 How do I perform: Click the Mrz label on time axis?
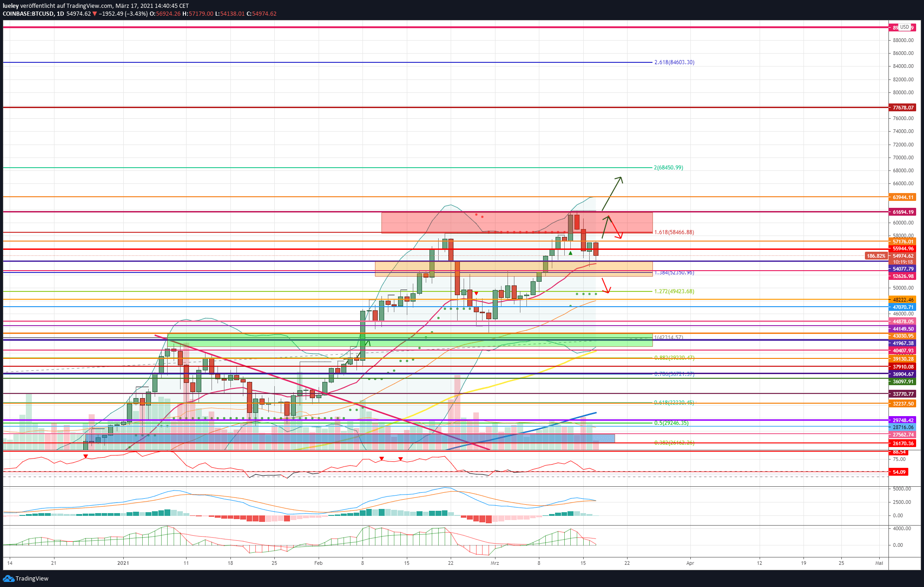(495, 563)
